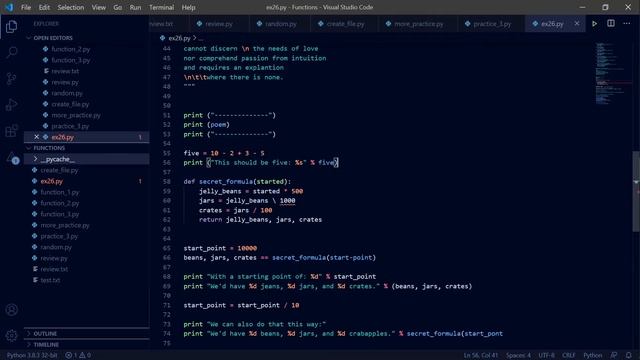
Task: Open the Extensions view
Action: [x=11, y=131]
